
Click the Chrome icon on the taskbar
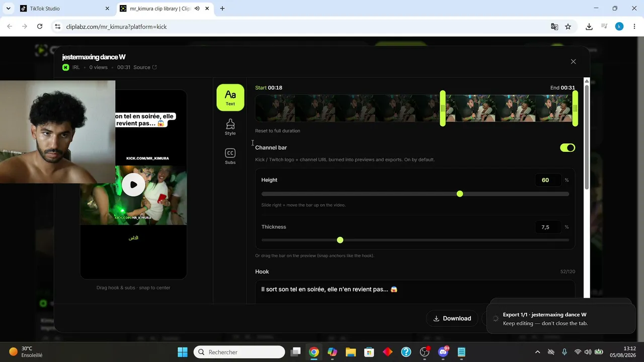(x=314, y=352)
